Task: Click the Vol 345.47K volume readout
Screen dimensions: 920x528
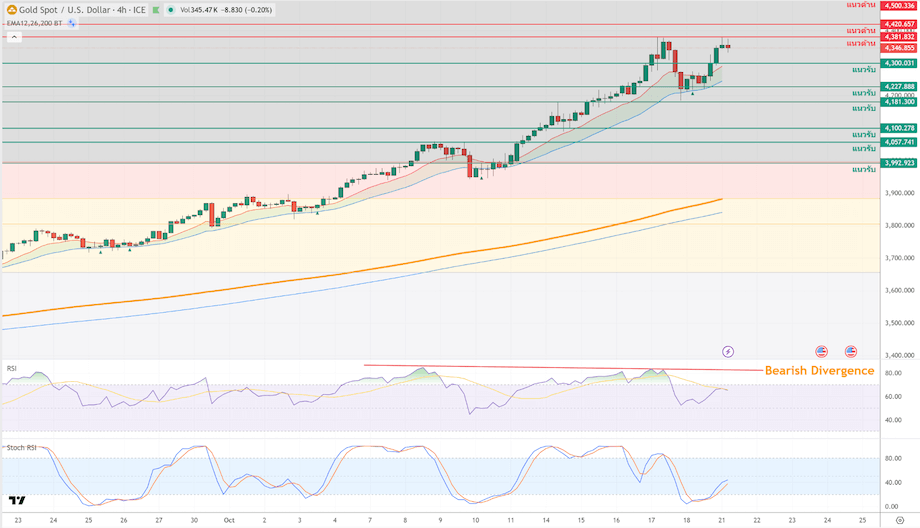Action: (202, 10)
